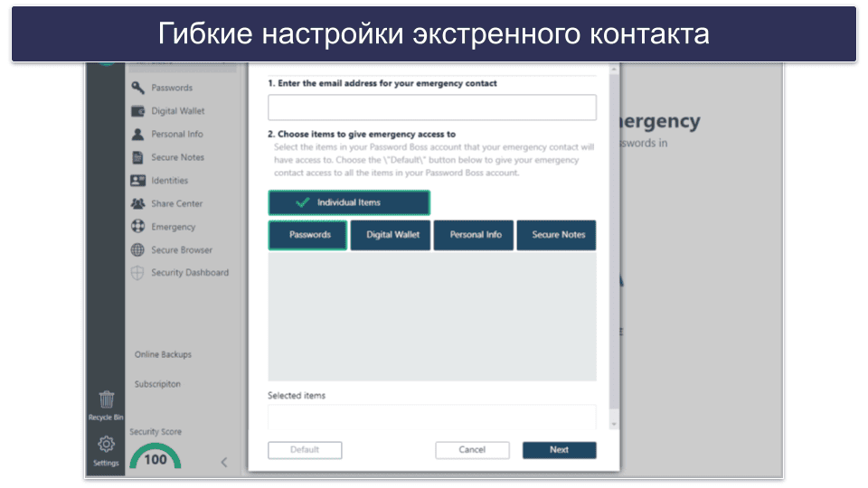Click the emergency contact email field
This screenshot has height=488, width=868.
pos(432,108)
